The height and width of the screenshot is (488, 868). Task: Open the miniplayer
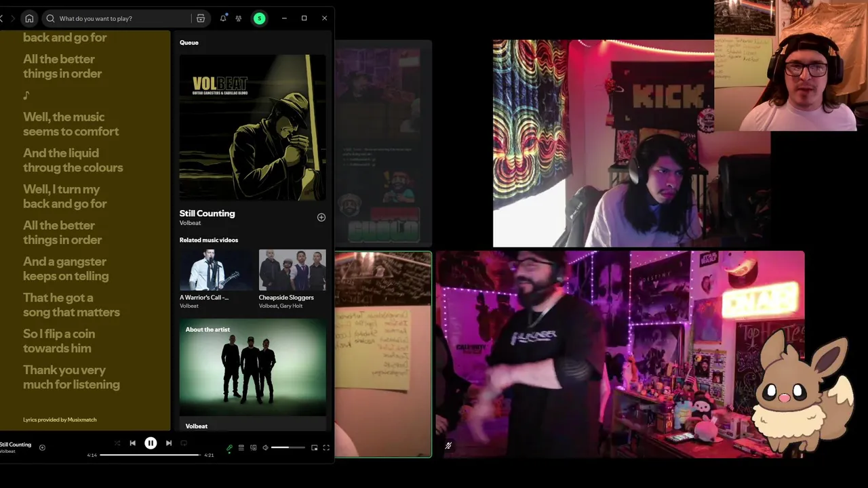click(314, 447)
